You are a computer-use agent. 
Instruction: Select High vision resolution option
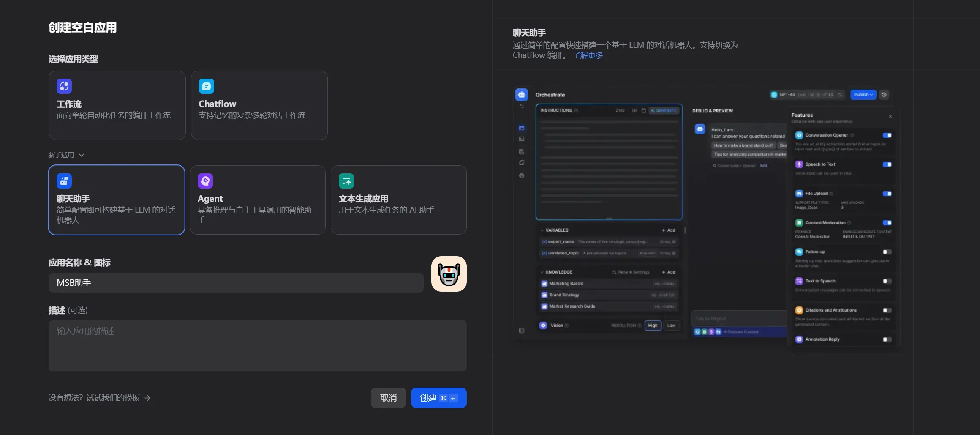pyautogui.click(x=653, y=326)
